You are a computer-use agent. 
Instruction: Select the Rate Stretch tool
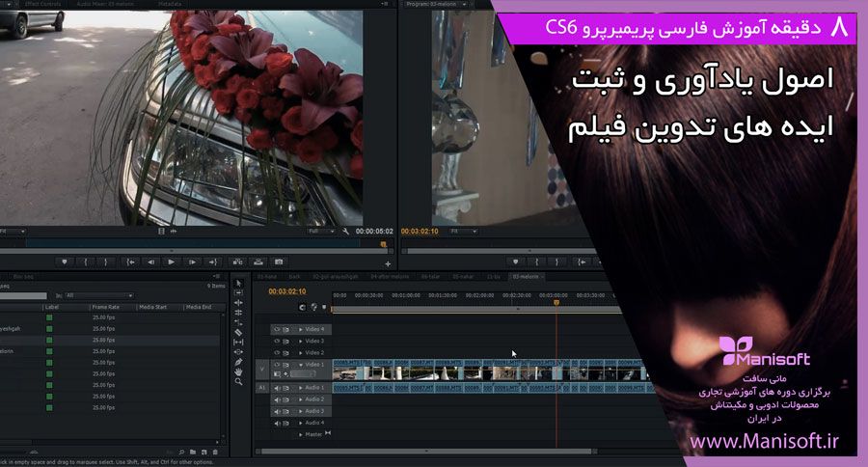238,322
